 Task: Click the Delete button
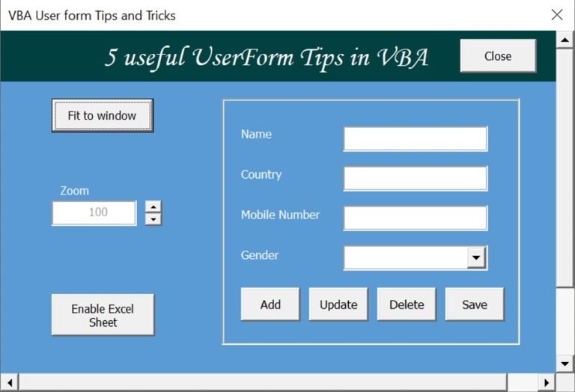pos(407,304)
